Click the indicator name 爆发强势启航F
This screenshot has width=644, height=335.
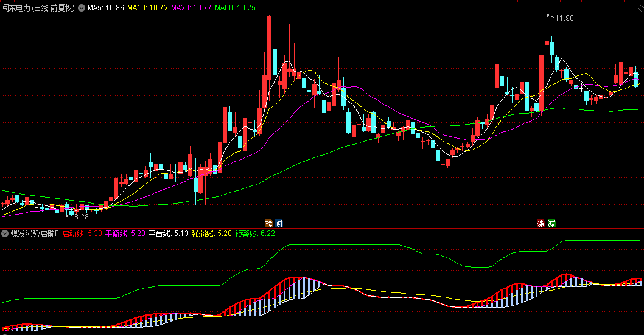click(x=35, y=233)
